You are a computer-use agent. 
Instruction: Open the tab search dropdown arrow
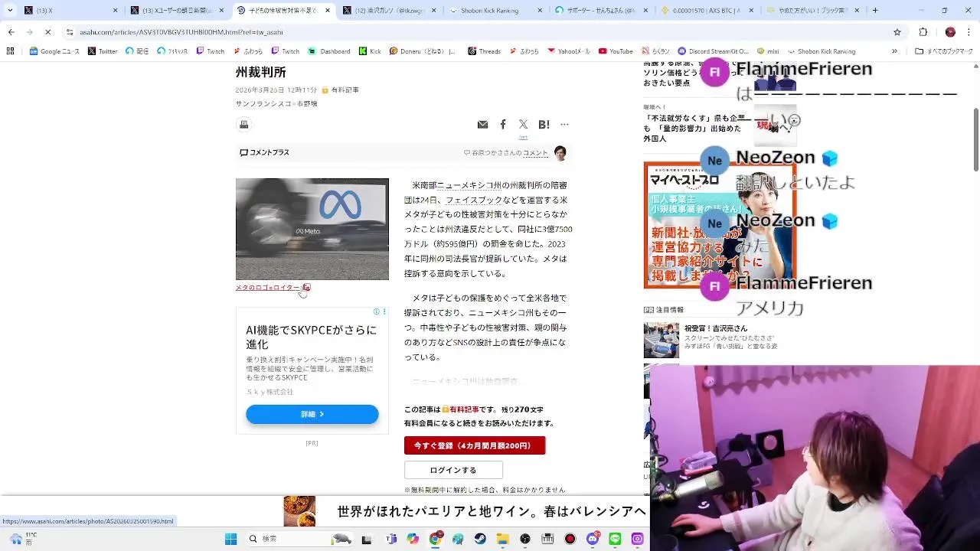click(10, 11)
